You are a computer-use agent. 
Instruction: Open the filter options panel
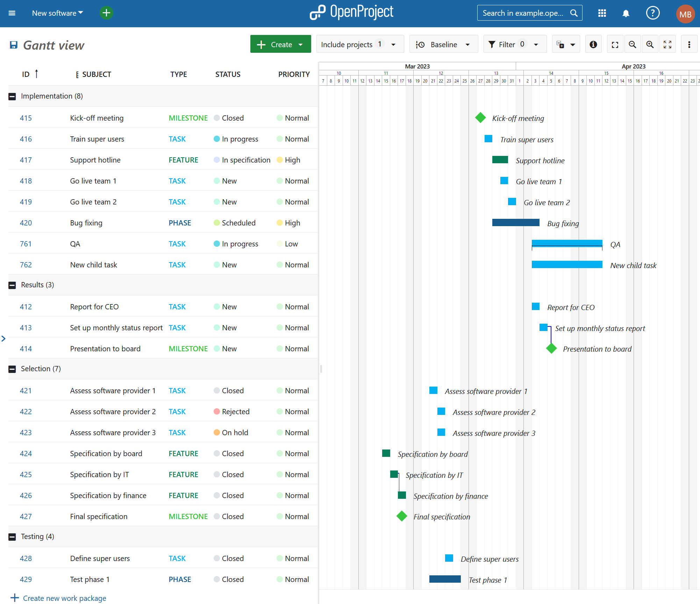point(513,45)
